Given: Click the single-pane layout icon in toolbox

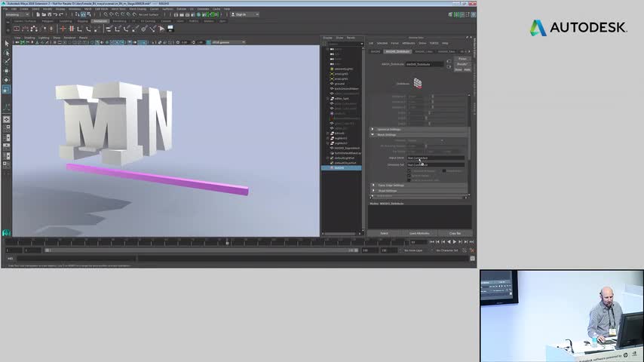Looking at the screenshot, I should tap(7, 120).
